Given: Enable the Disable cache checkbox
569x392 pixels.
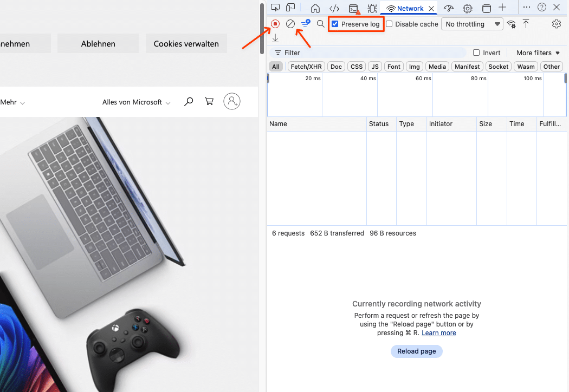Looking at the screenshot, I should (x=389, y=24).
